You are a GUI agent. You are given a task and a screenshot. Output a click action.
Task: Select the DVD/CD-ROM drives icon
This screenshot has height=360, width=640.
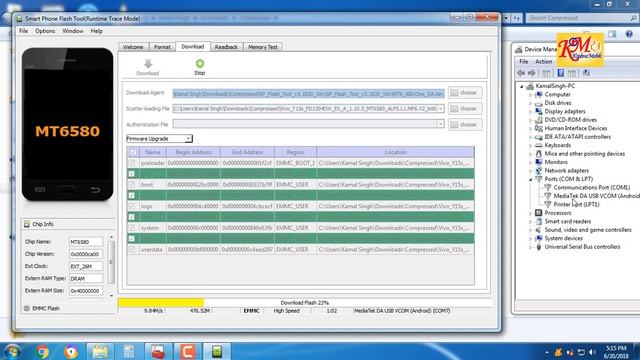539,120
